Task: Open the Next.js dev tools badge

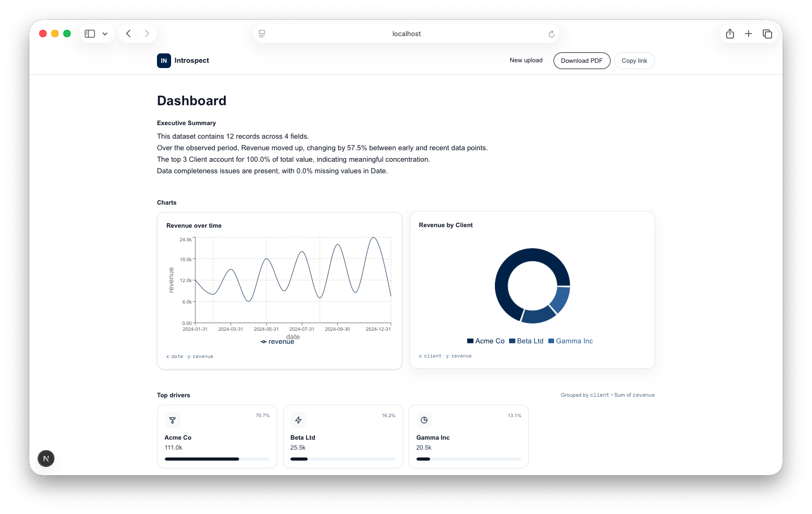Action: click(x=46, y=459)
